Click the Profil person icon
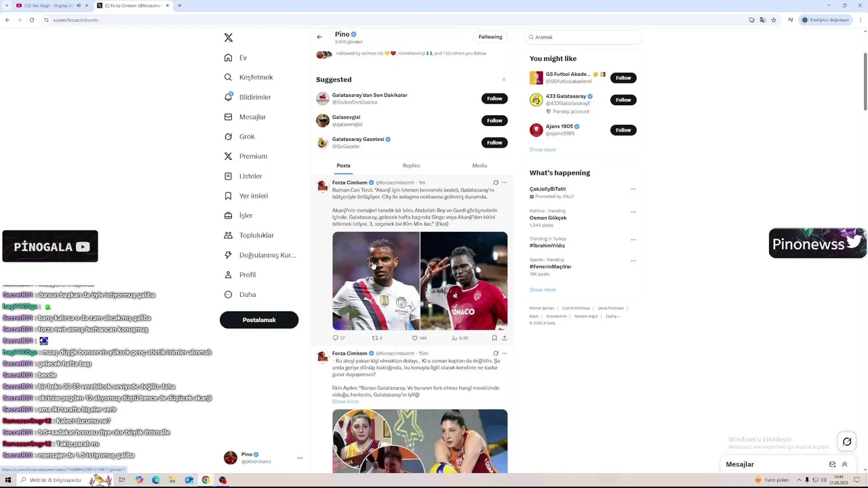Screen dimensions: 868x488 click(229, 274)
